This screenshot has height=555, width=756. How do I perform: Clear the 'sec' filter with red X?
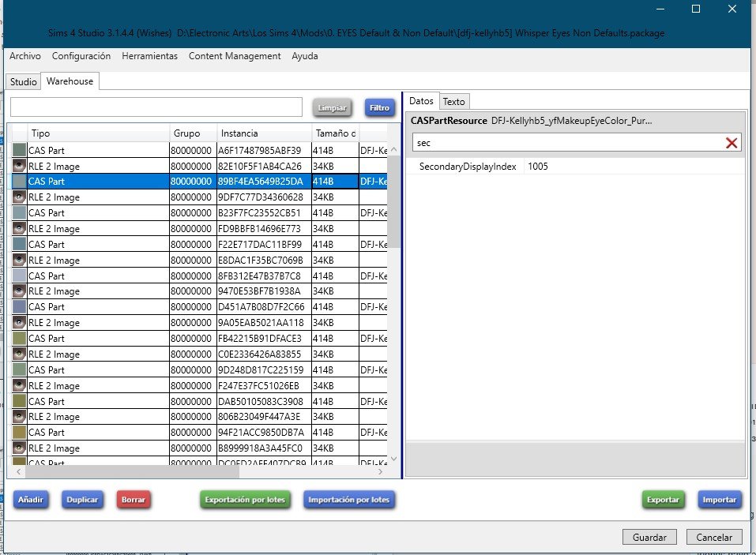coord(732,143)
